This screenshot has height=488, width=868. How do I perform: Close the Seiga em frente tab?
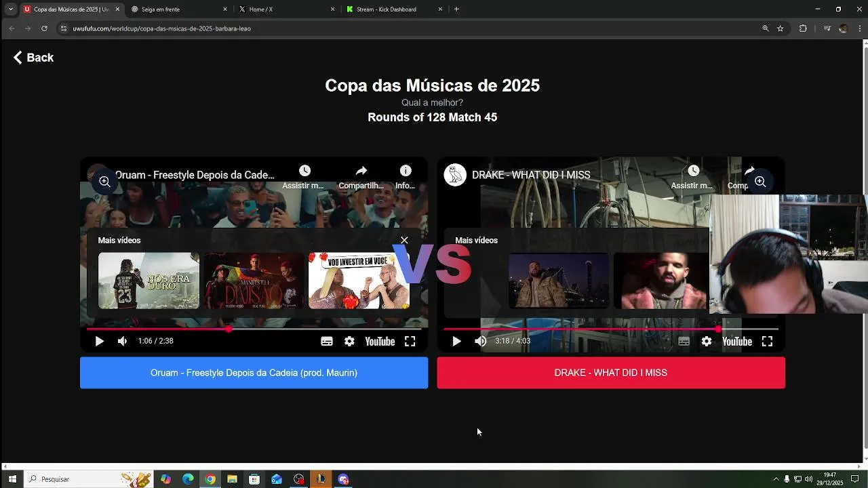(x=225, y=9)
